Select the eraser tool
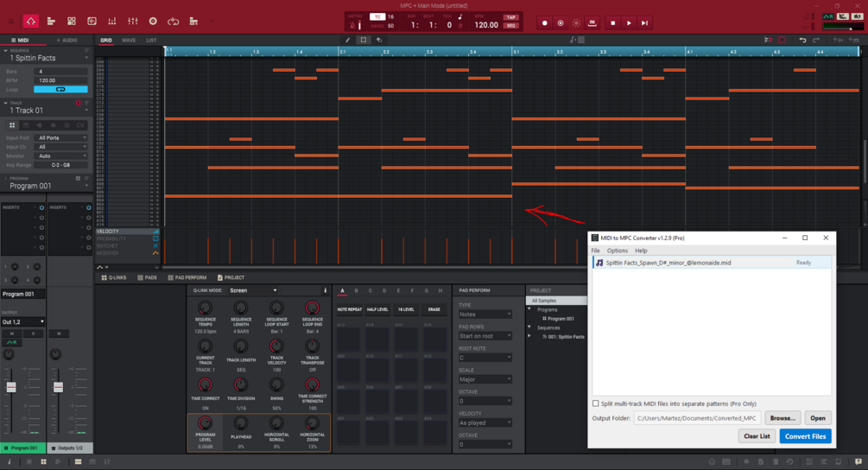Viewport: 868px width, 470px height. point(379,40)
